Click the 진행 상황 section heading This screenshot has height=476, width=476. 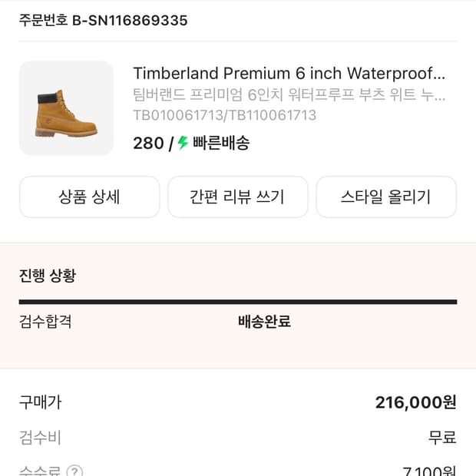(x=48, y=276)
